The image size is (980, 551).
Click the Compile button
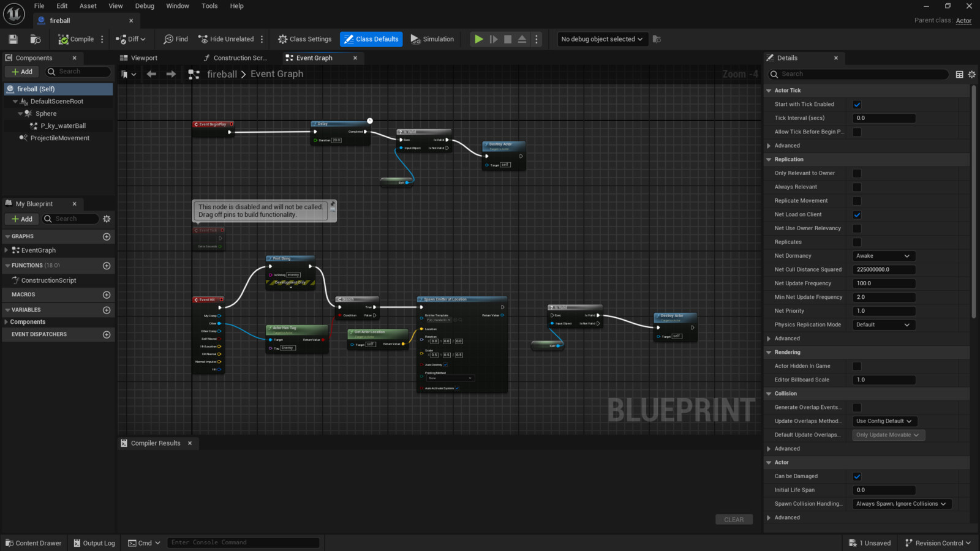(x=76, y=39)
